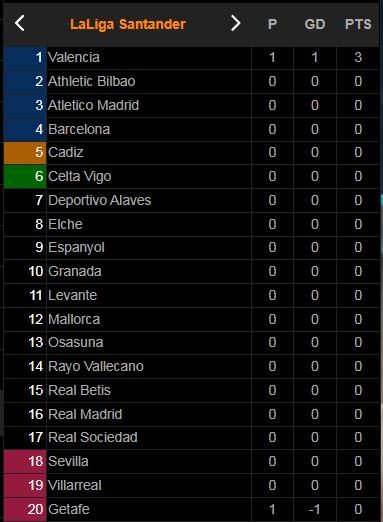The image size is (383, 522).
Task: Open Valencia team row
Action: [x=191, y=57]
